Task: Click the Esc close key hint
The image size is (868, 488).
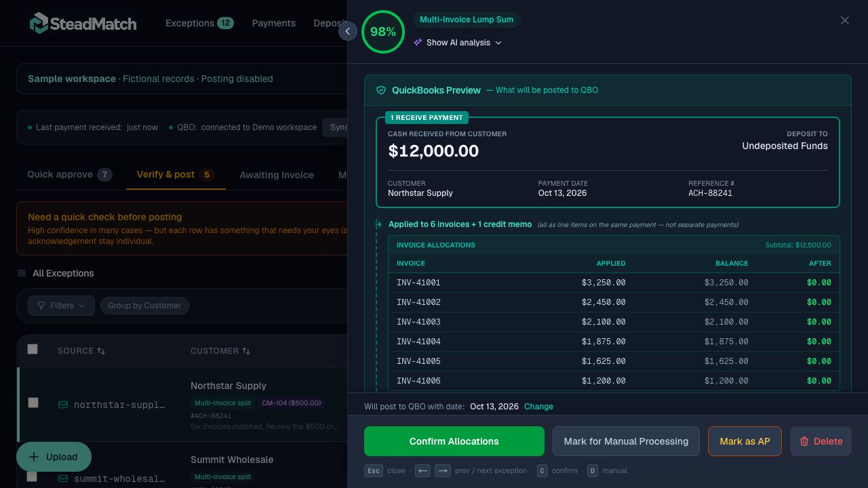Action: [374, 470]
